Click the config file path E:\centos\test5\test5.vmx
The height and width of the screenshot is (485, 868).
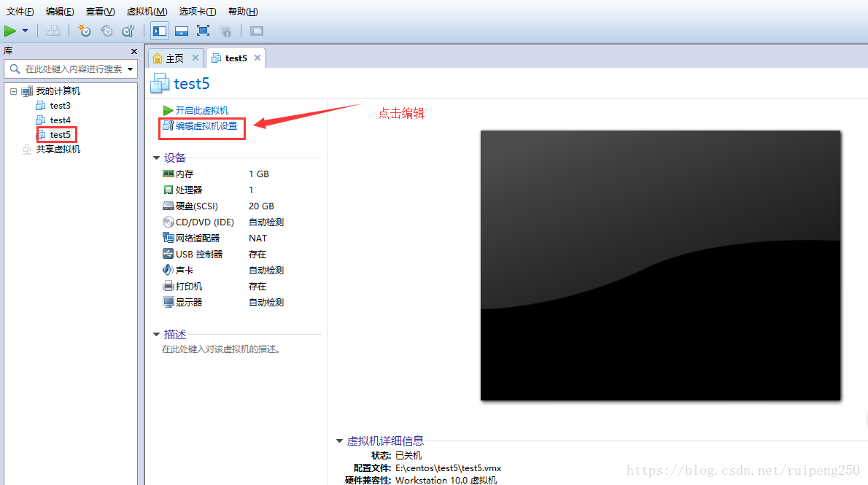tap(448, 467)
